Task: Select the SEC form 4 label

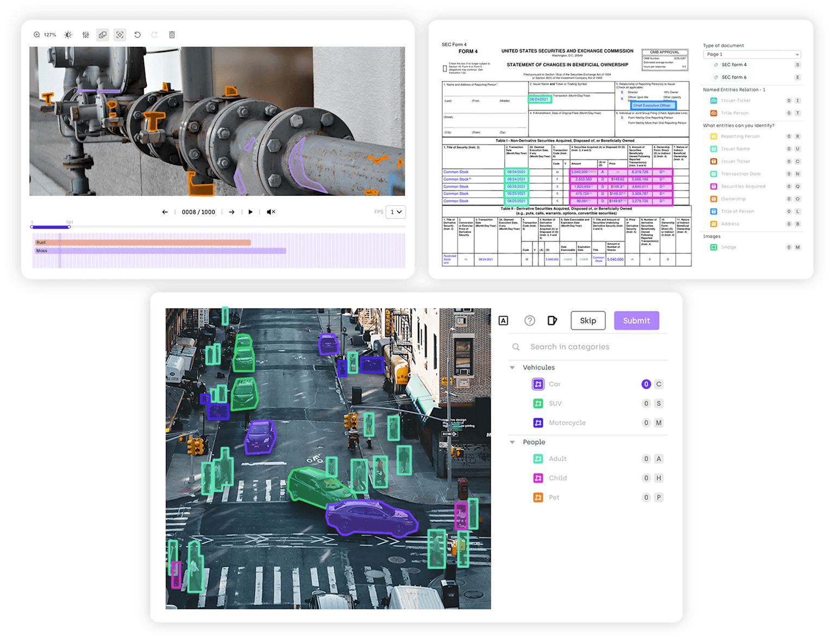Action: 734,65
